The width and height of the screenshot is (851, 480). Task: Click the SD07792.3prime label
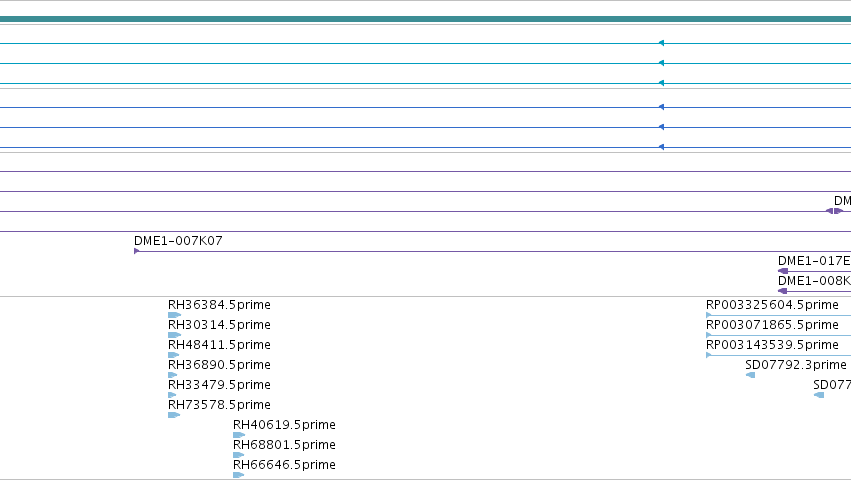[x=796, y=365]
